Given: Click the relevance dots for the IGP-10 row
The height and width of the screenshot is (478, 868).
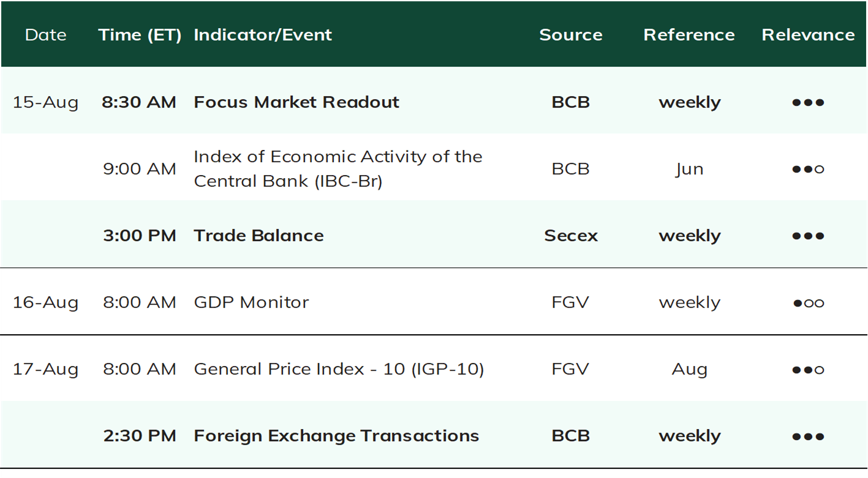Looking at the screenshot, I should pyautogui.click(x=808, y=369).
